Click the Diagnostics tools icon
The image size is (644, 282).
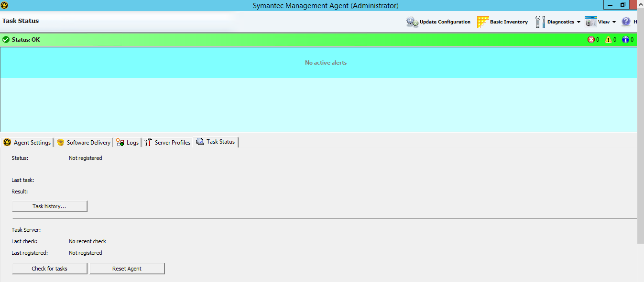tap(540, 22)
